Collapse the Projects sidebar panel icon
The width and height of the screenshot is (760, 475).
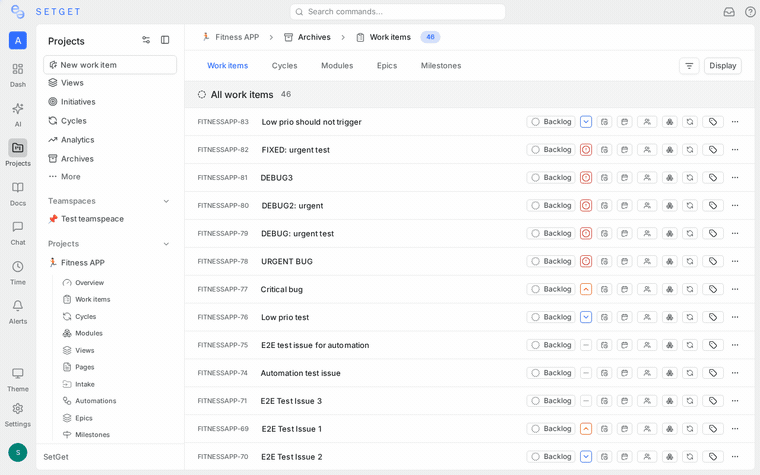click(165, 40)
